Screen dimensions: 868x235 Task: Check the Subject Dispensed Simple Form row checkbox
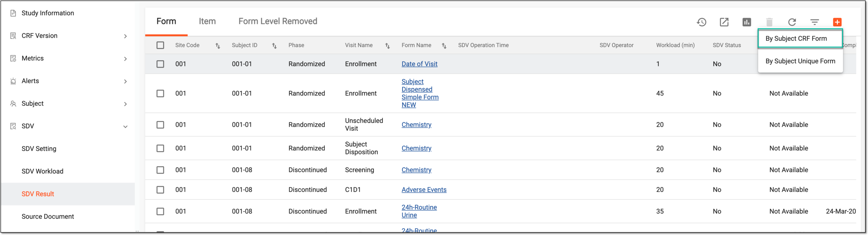click(x=160, y=94)
